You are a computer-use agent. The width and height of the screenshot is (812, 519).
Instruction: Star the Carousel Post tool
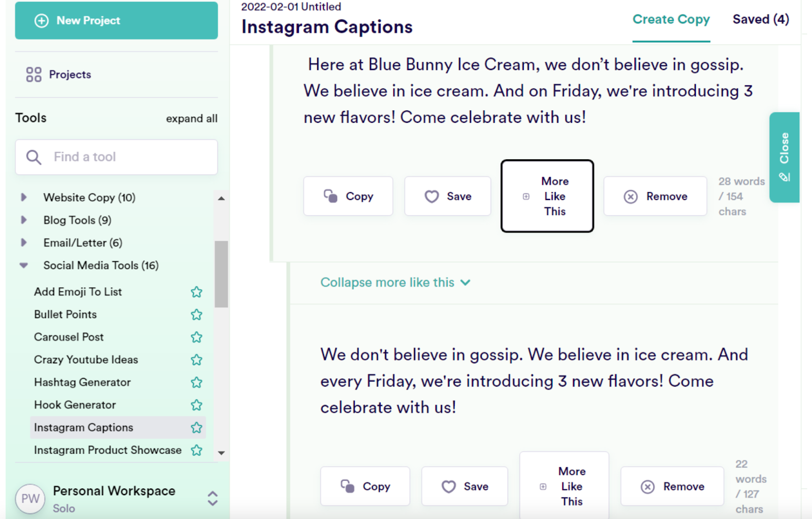(x=196, y=337)
